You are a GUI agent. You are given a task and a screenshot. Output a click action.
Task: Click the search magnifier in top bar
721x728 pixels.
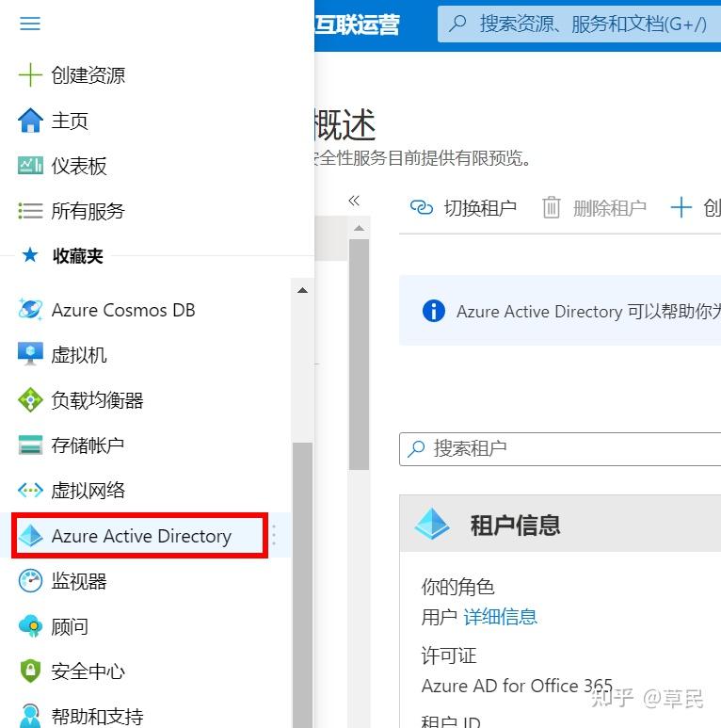click(x=457, y=24)
